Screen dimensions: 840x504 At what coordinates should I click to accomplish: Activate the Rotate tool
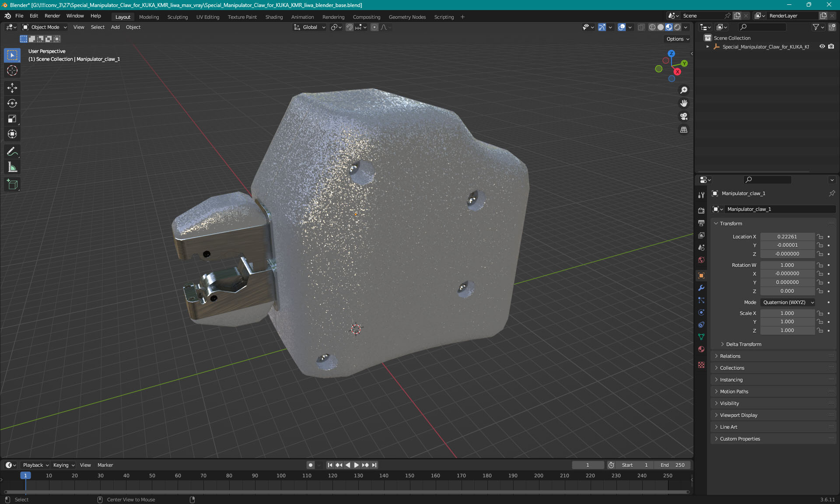(x=12, y=103)
